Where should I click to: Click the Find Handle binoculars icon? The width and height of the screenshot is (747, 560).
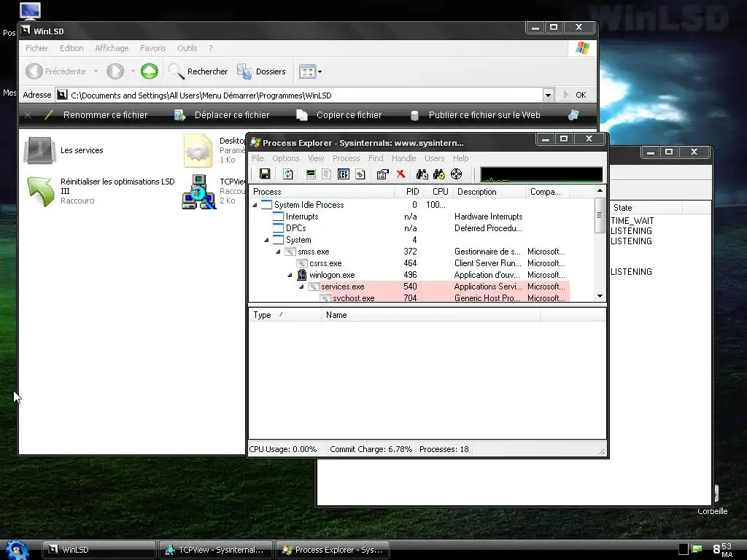(x=422, y=174)
